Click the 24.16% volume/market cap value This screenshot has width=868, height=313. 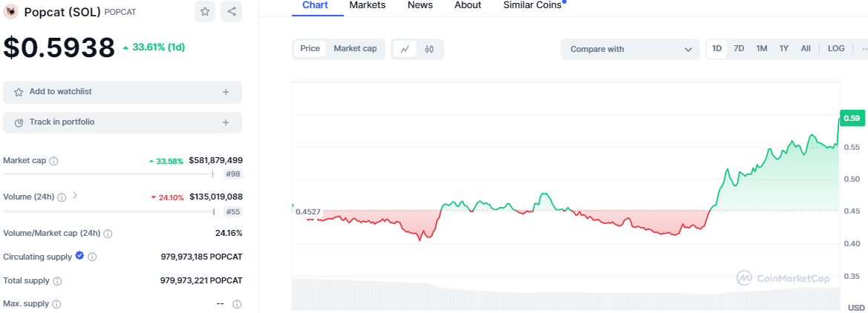click(229, 234)
